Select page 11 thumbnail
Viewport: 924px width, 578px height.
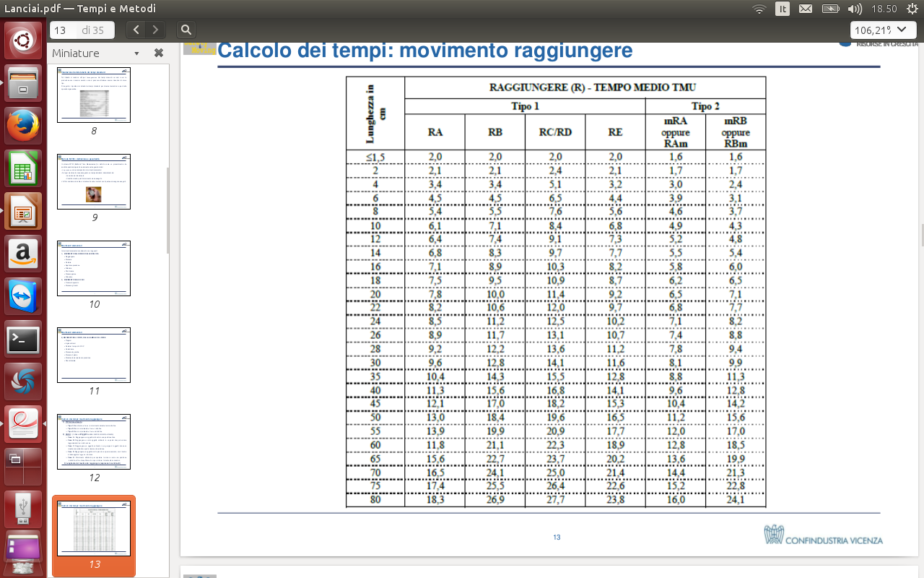(x=94, y=355)
